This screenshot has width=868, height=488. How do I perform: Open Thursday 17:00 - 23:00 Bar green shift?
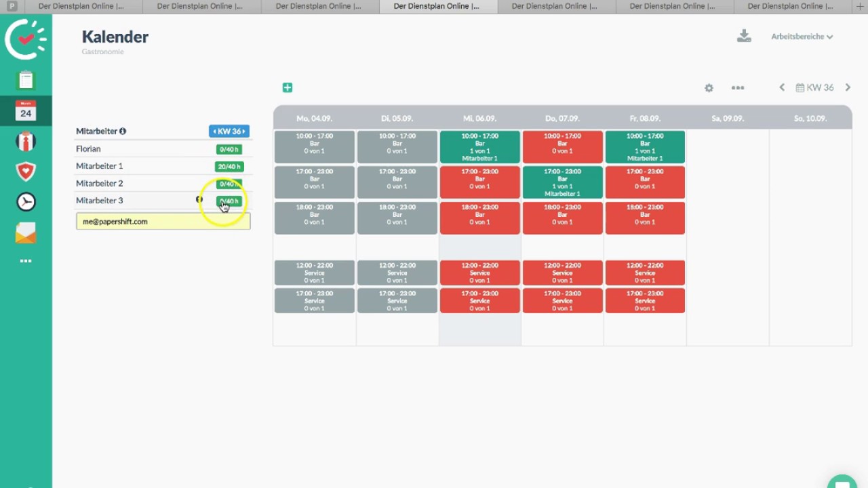tap(563, 182)
